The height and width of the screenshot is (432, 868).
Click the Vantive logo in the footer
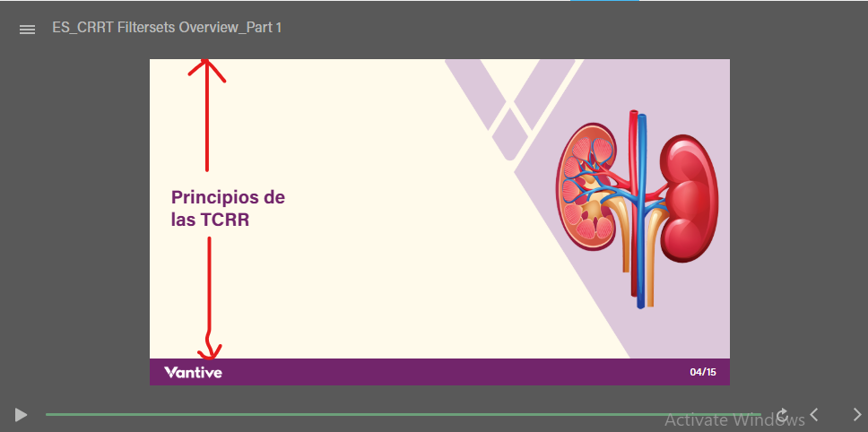pos(193,372)
